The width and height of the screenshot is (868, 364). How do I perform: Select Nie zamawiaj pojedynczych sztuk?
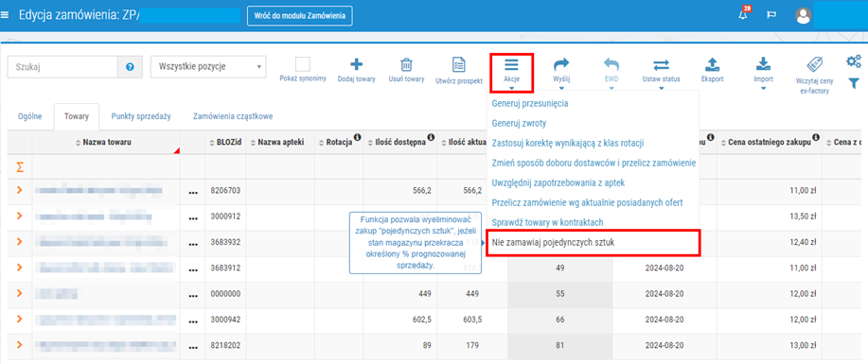coord(553,242)
